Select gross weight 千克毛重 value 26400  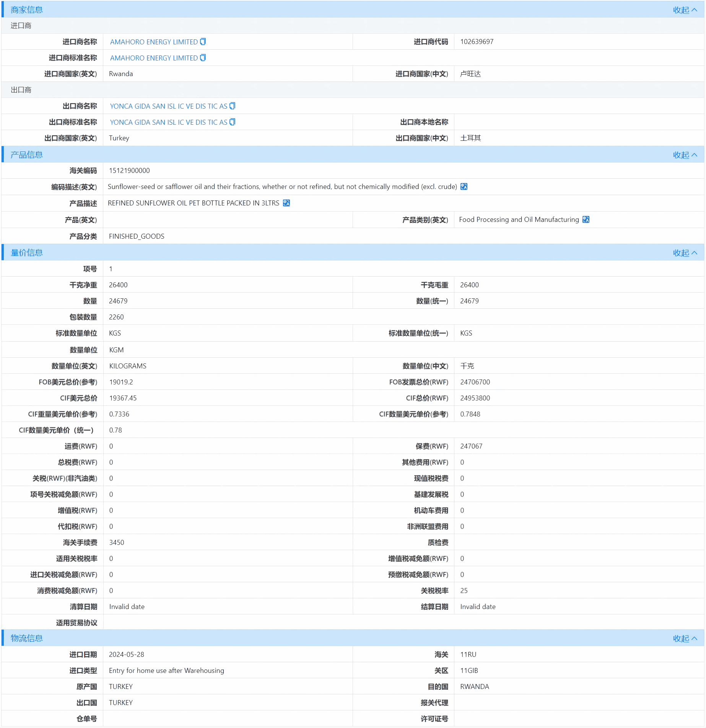[x=469, y=285]
